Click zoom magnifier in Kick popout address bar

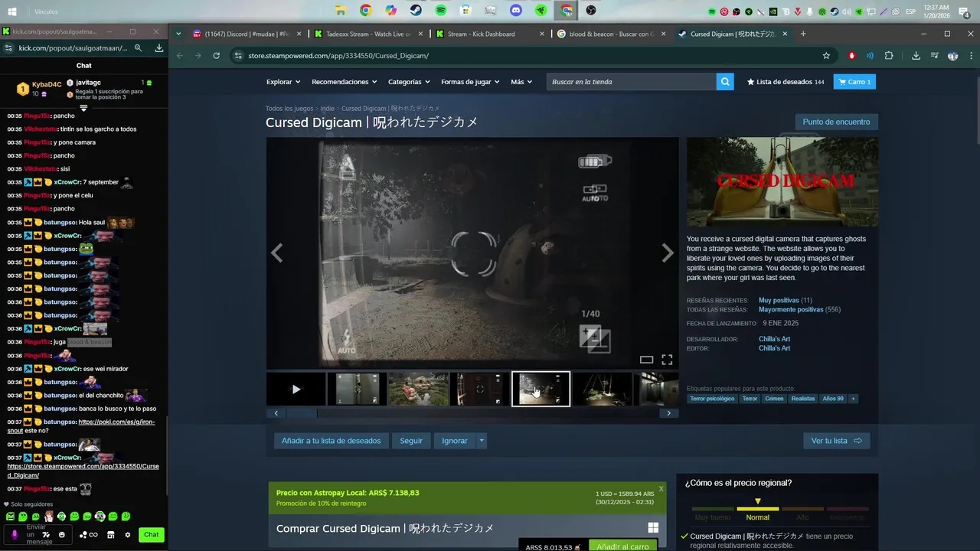[138, 47]
